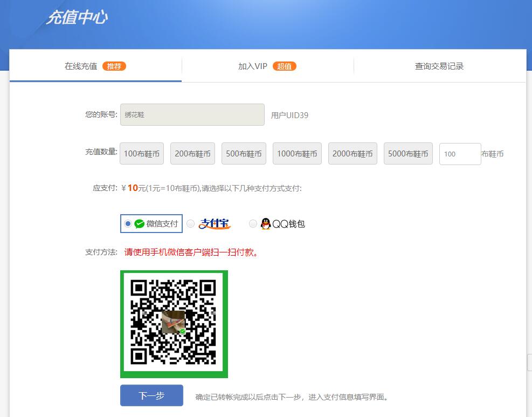Click the avatar image inside the QR code
The image size is (532, 417).
(x=174, y=322)
